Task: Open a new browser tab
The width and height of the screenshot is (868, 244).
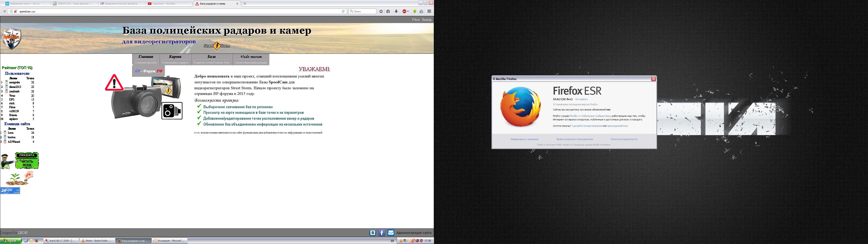Action: click(245, 3)
